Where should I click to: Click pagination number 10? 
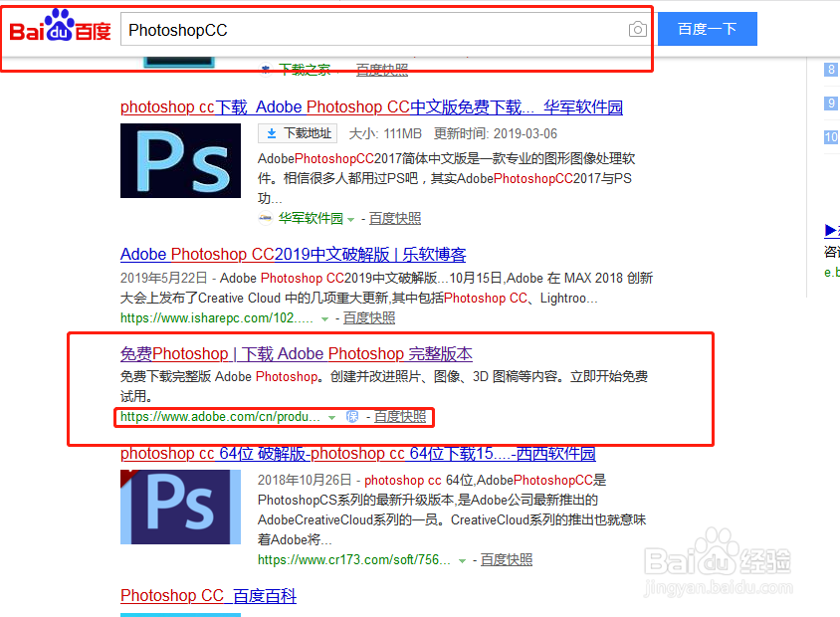[x=831, y=135]
